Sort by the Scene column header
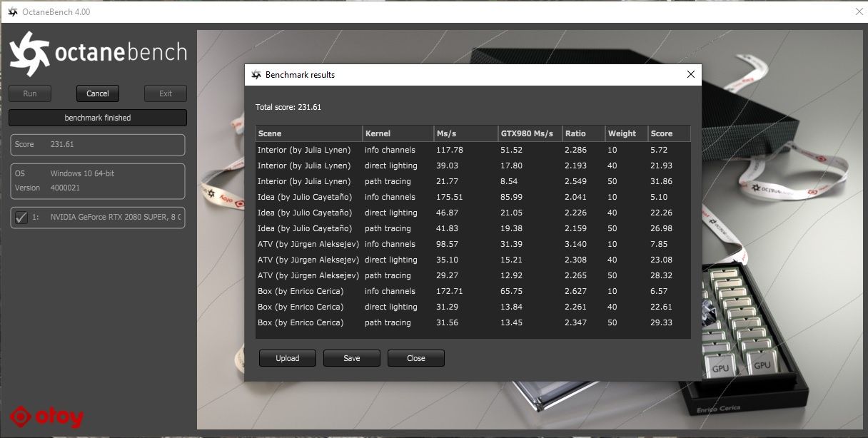 (x=309, y=133)
